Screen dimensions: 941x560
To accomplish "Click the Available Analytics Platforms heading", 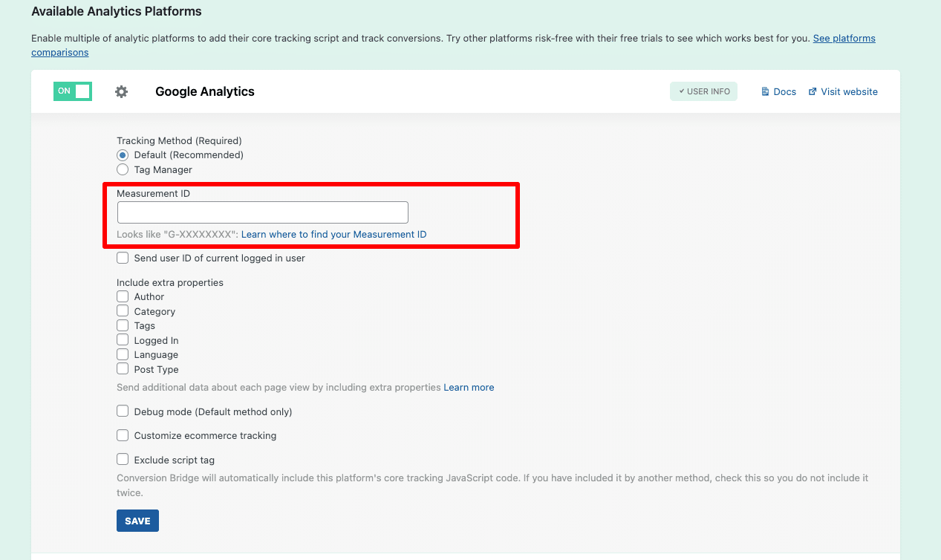I will [117, 11].
